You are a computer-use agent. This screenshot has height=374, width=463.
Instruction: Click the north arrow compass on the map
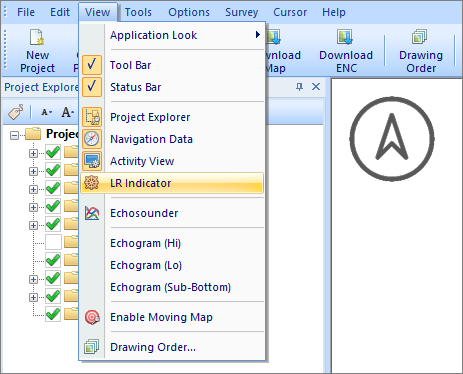point(392,139)
